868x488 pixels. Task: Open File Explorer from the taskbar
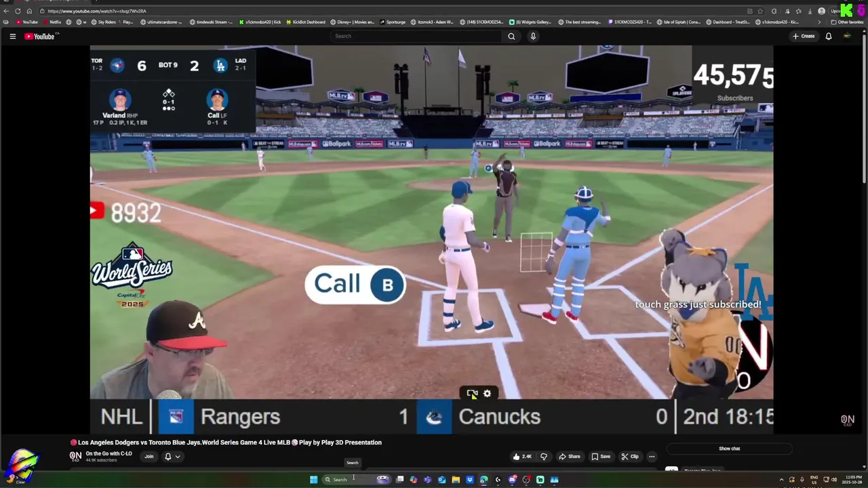coord(456,479)
